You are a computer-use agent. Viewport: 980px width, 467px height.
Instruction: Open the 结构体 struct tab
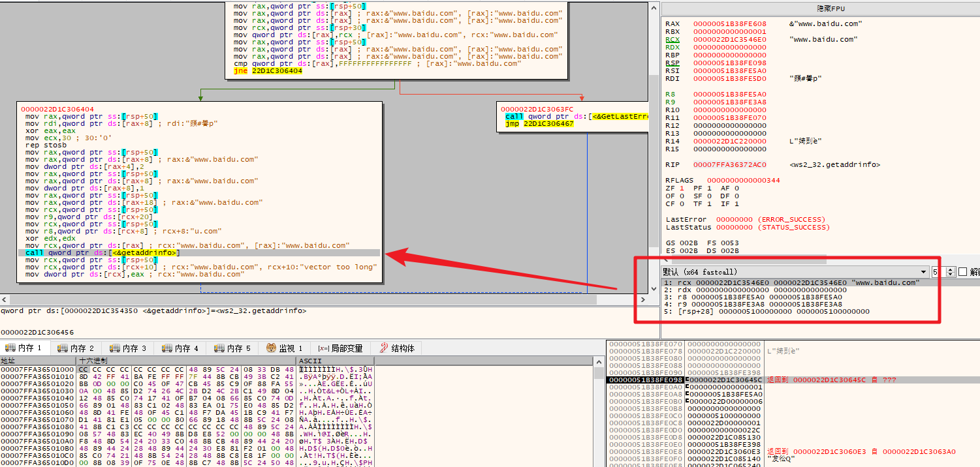coord(397,348)
